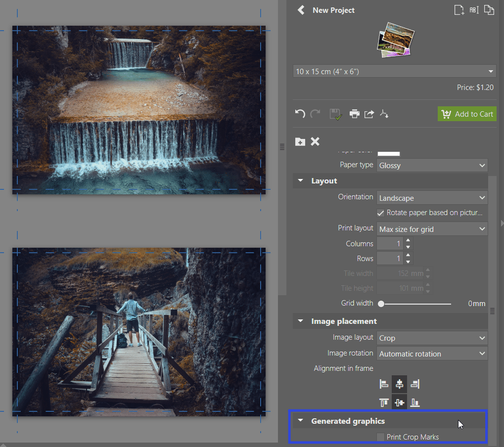Screen dimensions: 504x447
Task: Align image left in frame
Action: point(384,384)
